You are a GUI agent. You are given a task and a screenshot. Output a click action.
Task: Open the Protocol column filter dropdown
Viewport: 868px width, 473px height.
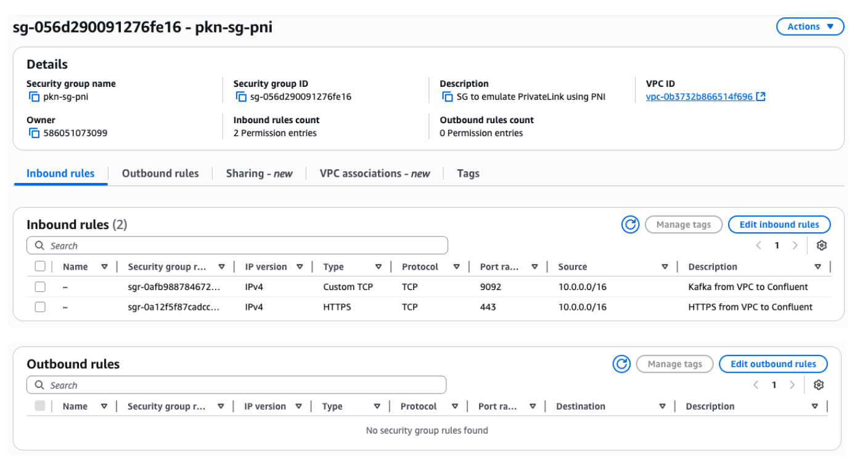[x=457, y=266]
